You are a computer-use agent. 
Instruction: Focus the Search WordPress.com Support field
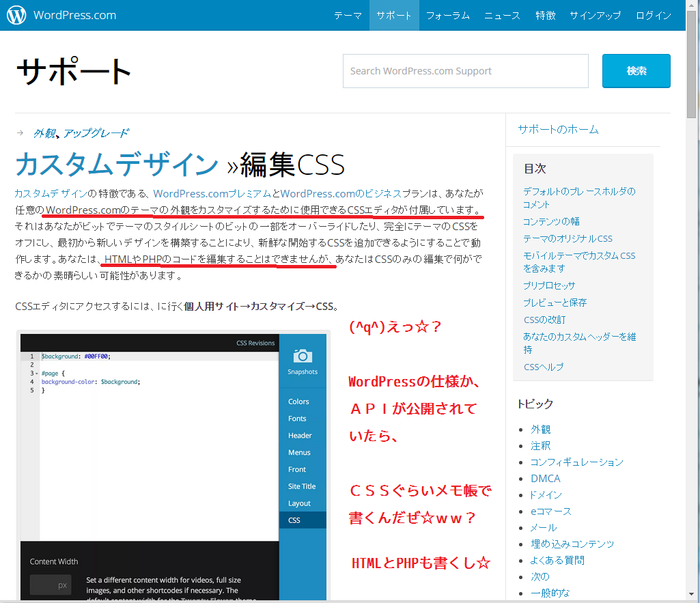[x=466, y=71]
